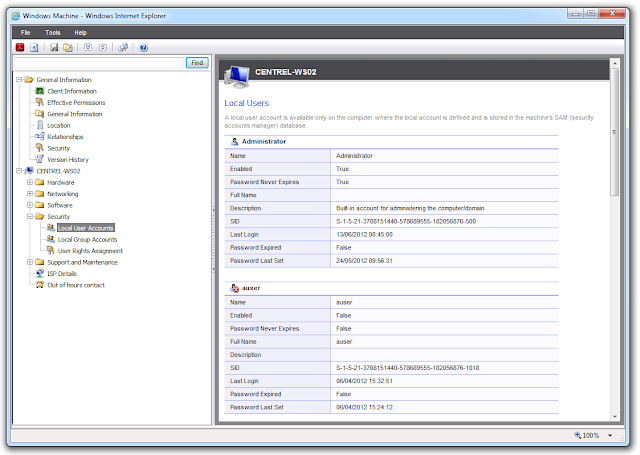The height and width of the screenshot is (455, 640).
Task: Collapse the top General Information root node
Action: (x=19, y=80)
